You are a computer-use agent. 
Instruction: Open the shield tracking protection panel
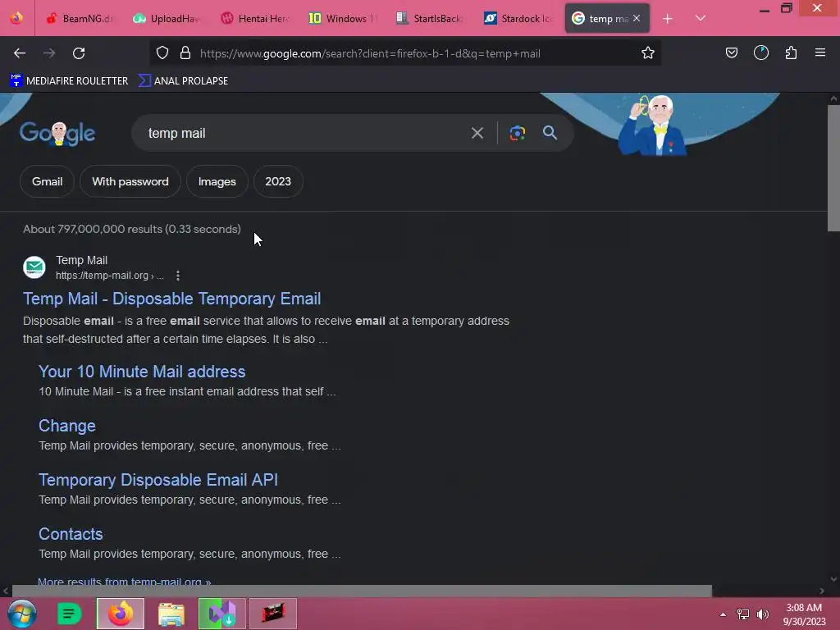[x=162, y=52]
